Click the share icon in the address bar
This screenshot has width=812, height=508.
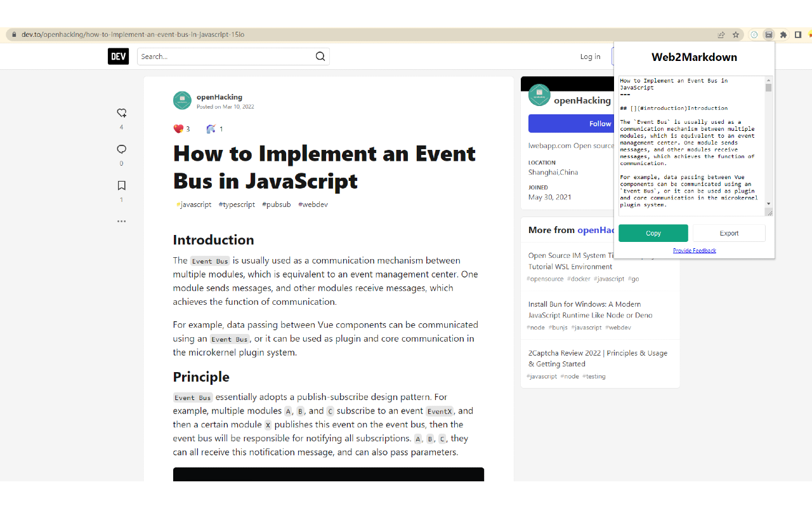coord(721,35)
